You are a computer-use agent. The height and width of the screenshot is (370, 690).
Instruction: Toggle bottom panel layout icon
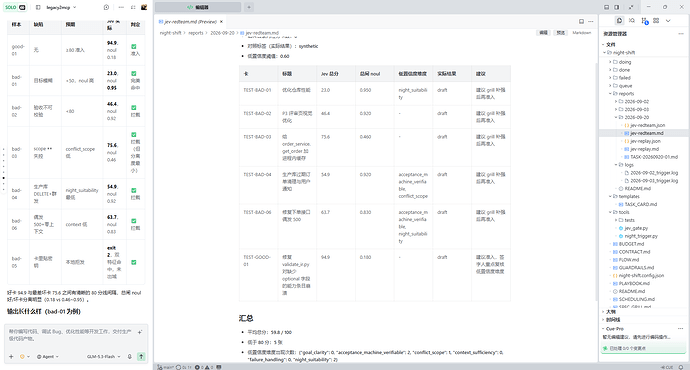pos(606,7)
